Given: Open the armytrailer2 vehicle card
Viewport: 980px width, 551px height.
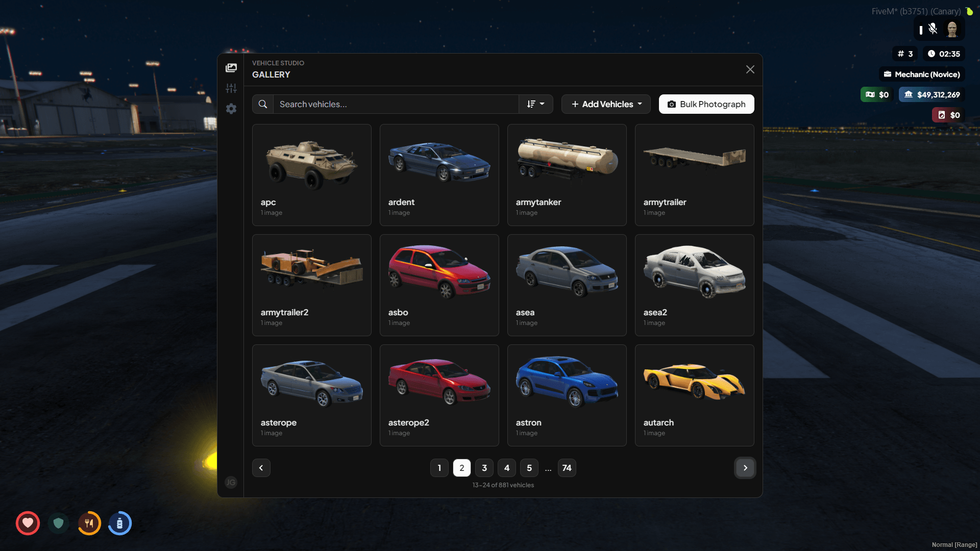Looking at the screenshot, I should click(312, 285).
